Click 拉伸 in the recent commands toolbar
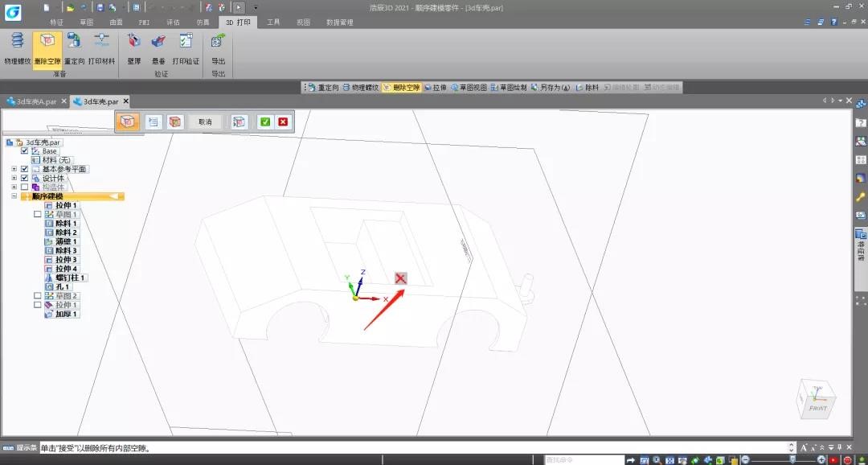The width and height of the screenshot is (868, 465). [436, 88]
